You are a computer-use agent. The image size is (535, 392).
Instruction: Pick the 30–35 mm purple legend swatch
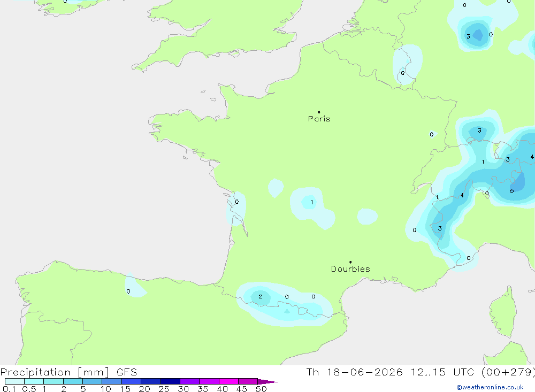(190, 381)
